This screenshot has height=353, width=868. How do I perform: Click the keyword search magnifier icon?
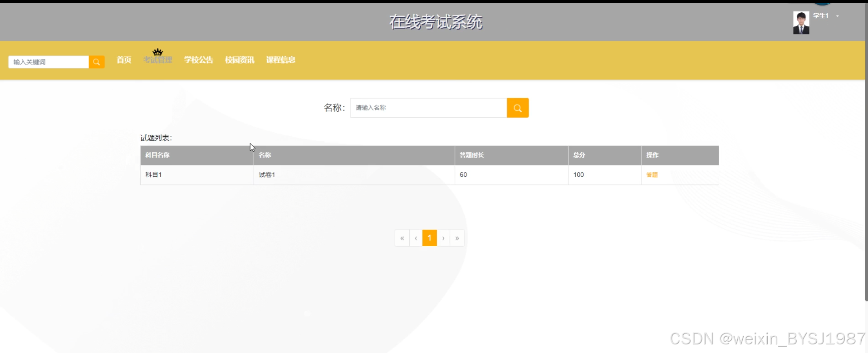click(97, 62)
